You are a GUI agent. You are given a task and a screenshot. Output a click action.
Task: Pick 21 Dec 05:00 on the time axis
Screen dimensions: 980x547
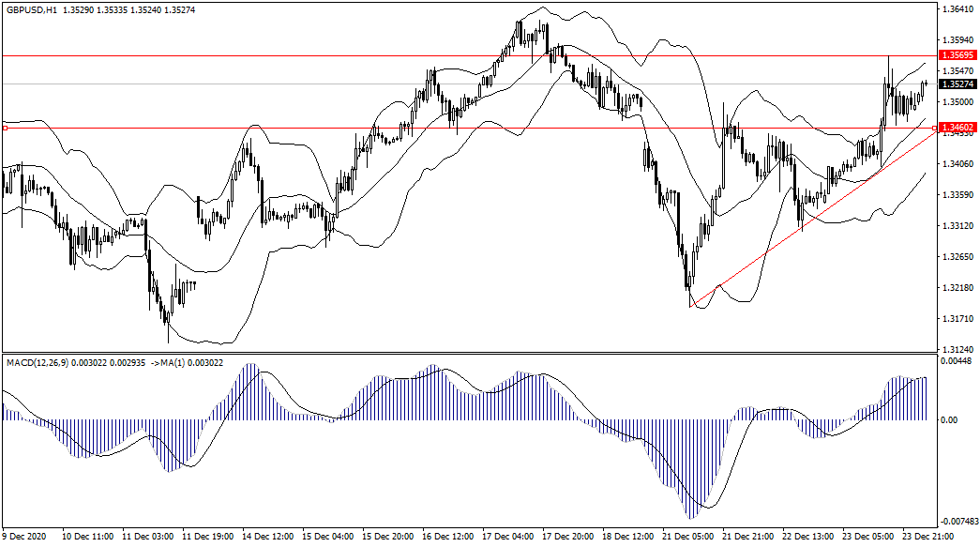687,537
